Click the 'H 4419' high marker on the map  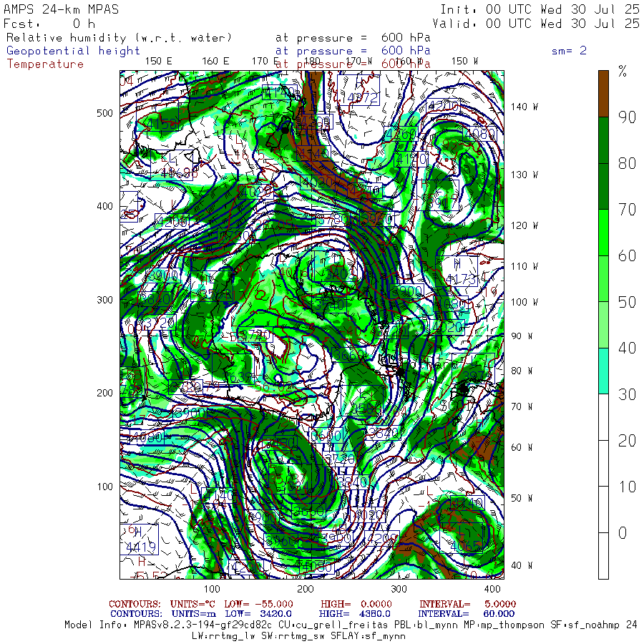click(140, 540)
